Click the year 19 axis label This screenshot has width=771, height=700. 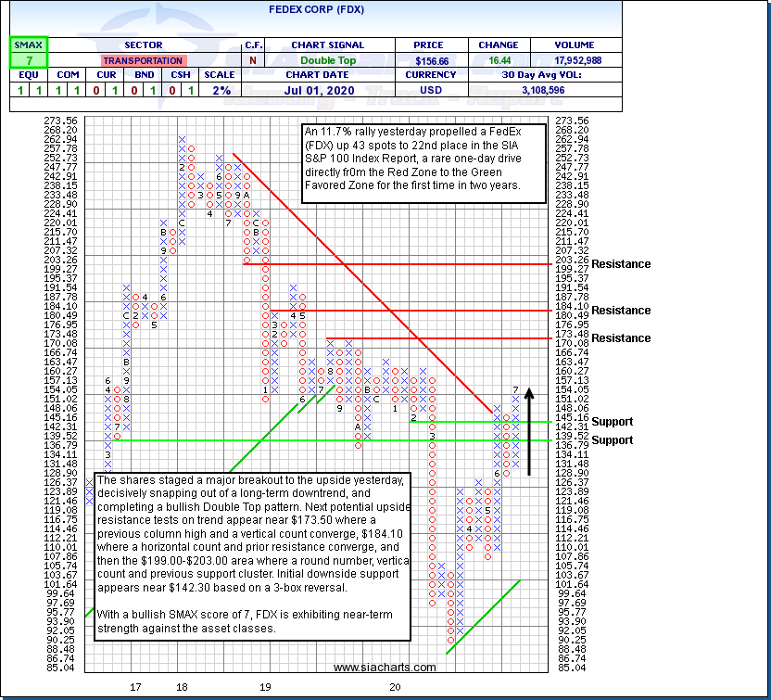coord(265,687)
